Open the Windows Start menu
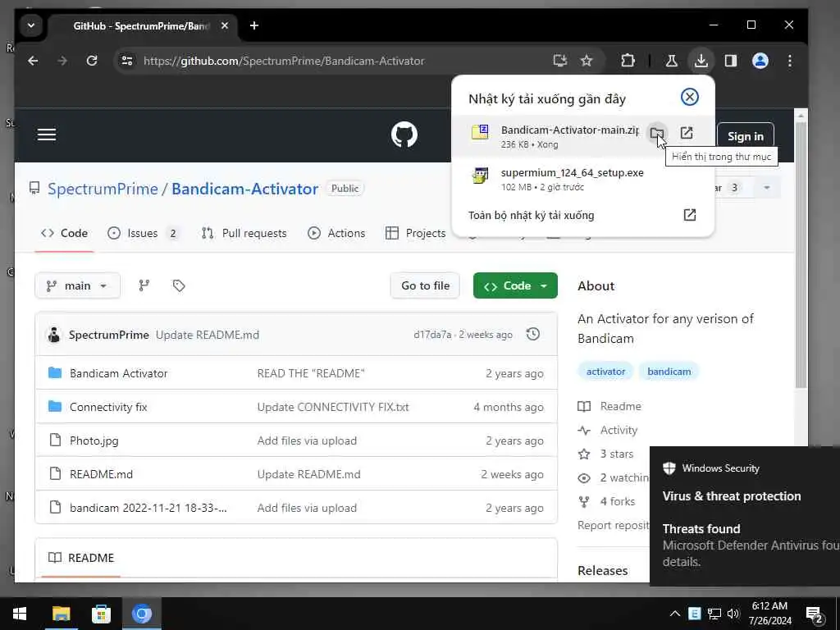Viewport: 840px width, 630px height. [x=20, y=614]
